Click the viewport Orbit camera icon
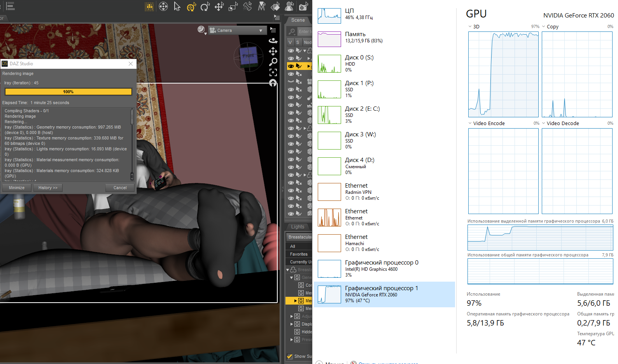The width and height of the screenshot is (618, 364). [273, 40]
